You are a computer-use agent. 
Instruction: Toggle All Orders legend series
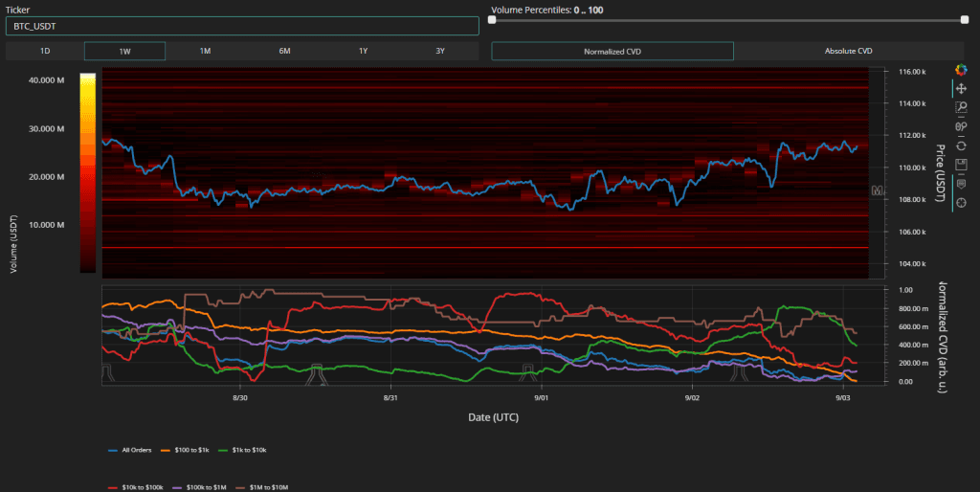click(x=137, y=449)
